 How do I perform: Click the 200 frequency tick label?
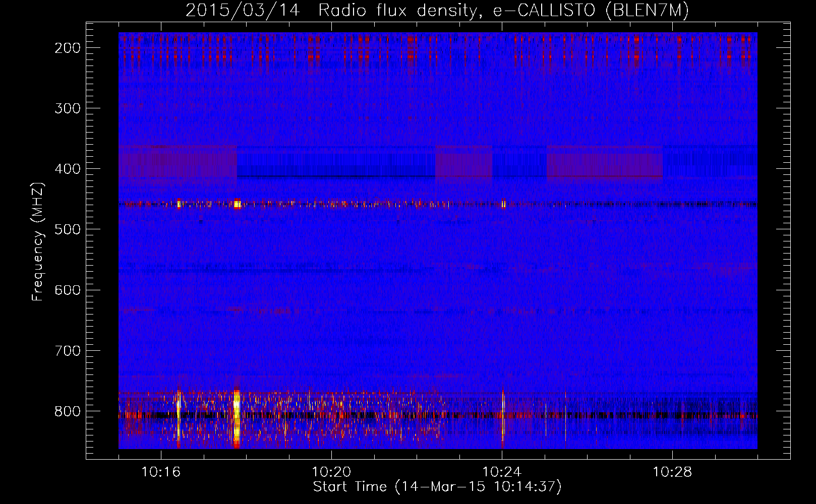tap(68, 48)
